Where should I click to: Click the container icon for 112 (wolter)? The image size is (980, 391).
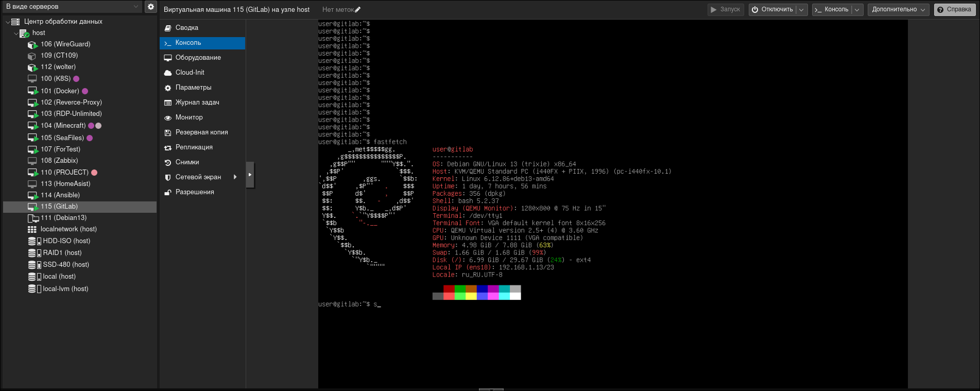(x=32, y=67)
